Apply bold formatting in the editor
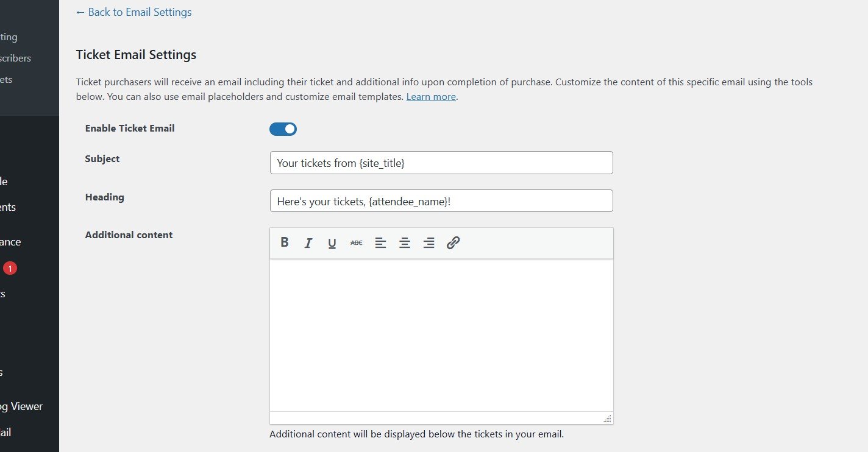 (284, 242)
